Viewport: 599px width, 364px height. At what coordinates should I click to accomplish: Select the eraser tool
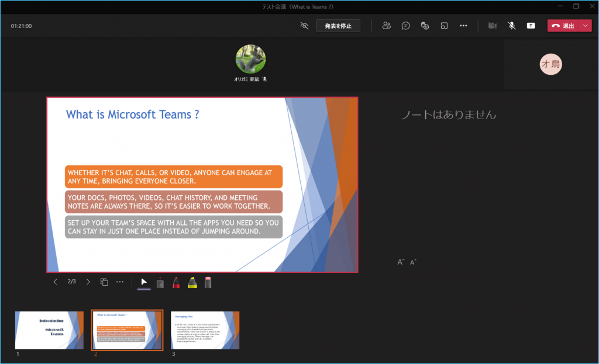(208, 282)
